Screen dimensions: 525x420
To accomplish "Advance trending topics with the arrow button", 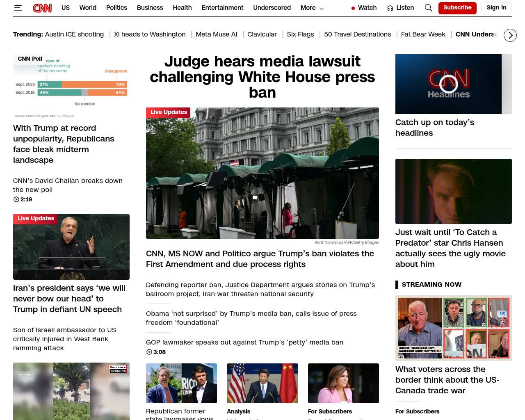I will point(510,36).
